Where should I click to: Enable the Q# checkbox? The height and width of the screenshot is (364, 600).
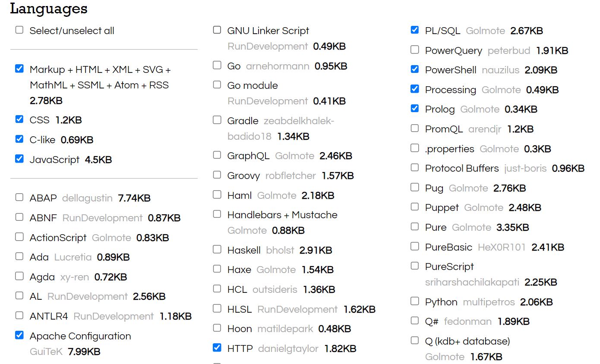point(415,321)
